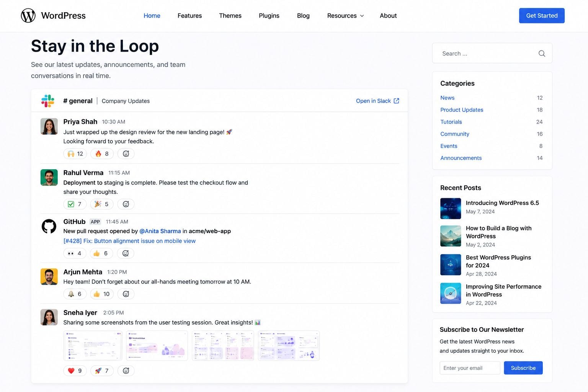Viewport: 588px width, 392px height.
Task: Open the Features nav item
Action: [x=189, y=16]
